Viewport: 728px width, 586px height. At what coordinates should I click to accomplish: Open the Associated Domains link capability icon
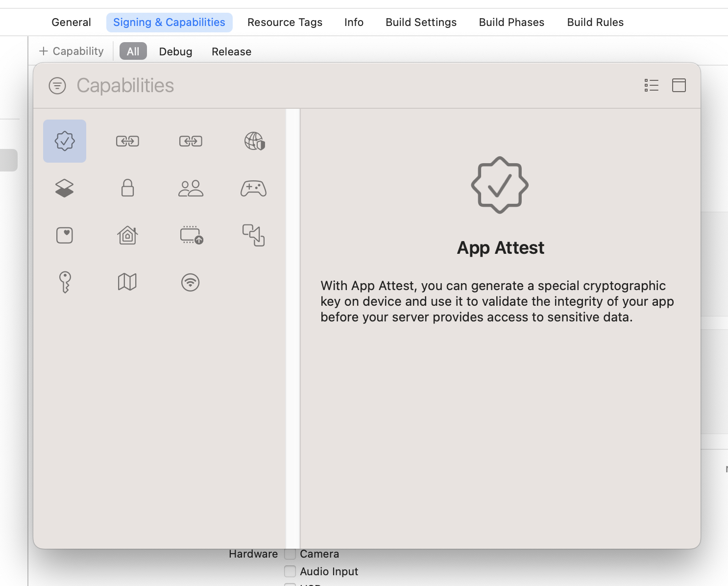click(x=127, y=141)
